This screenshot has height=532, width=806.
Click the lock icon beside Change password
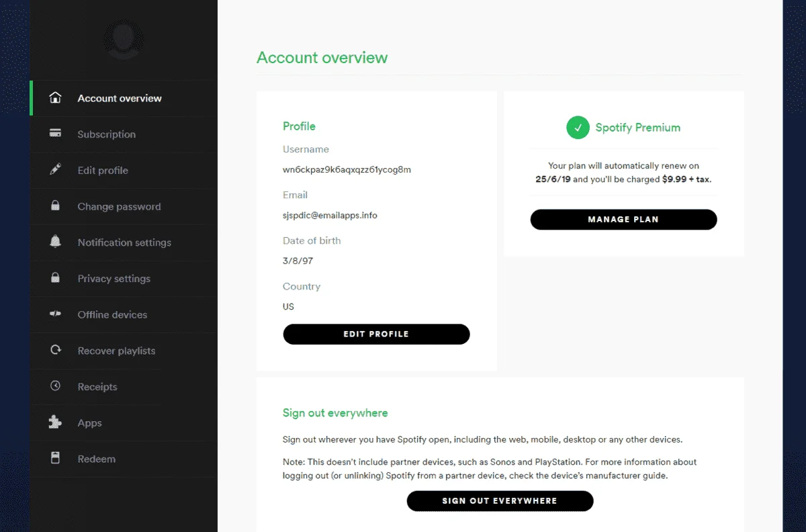(56, 206)
